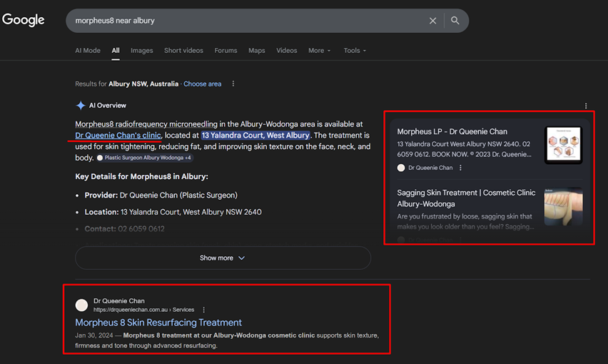Clear the search box with X icon

coord(432,21)
